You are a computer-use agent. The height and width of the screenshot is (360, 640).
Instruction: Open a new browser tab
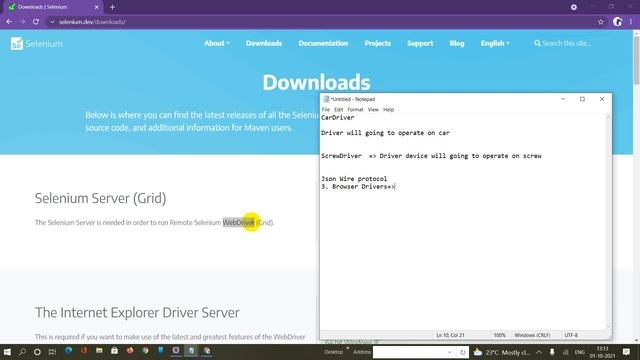pos(112,7)
